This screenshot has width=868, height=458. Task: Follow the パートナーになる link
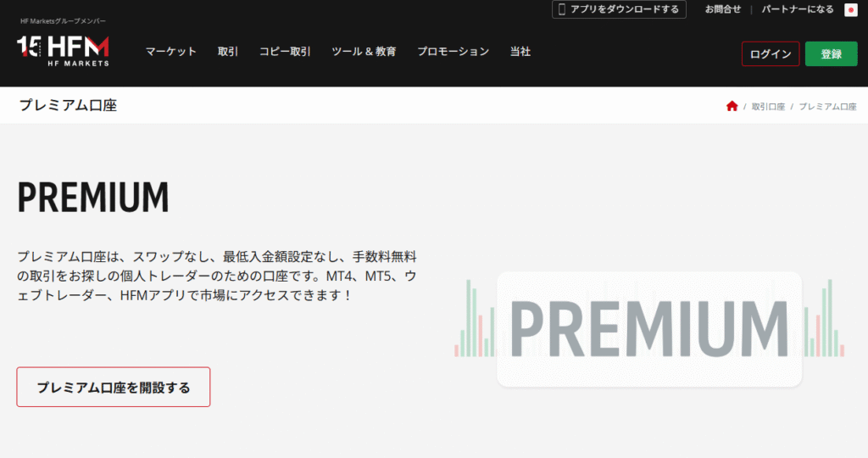[x=797, y=9]
